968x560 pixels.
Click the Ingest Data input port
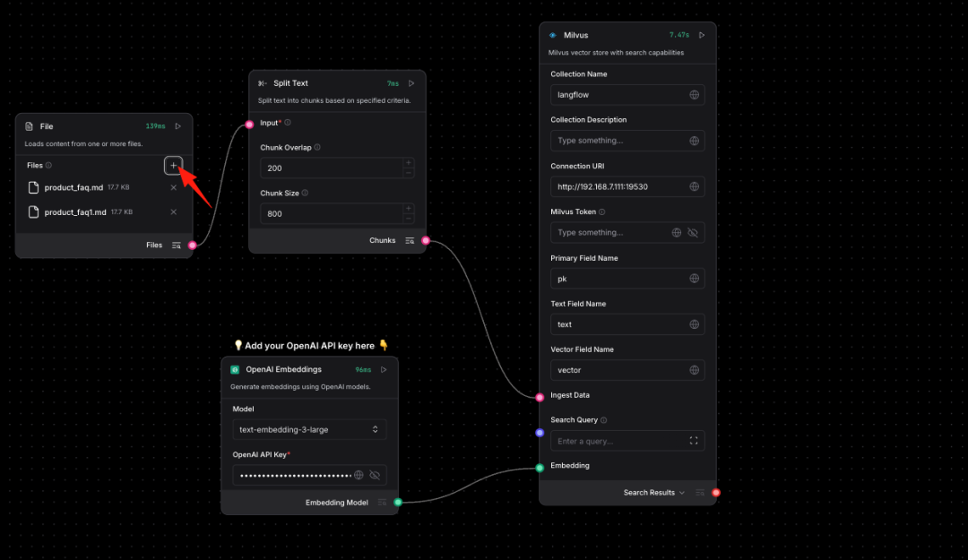(x=540, y=397)
